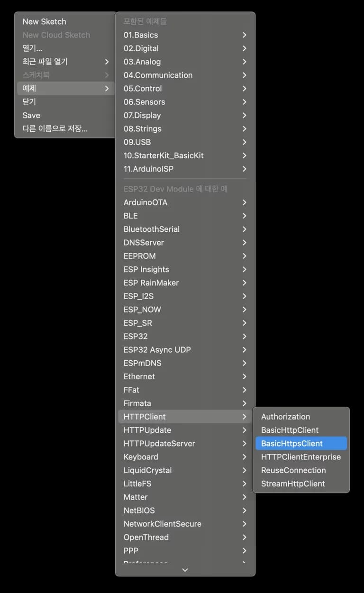The image size is (364, 593).
Task: Select the BasicHttpClient example
Action: coord(290,430)
